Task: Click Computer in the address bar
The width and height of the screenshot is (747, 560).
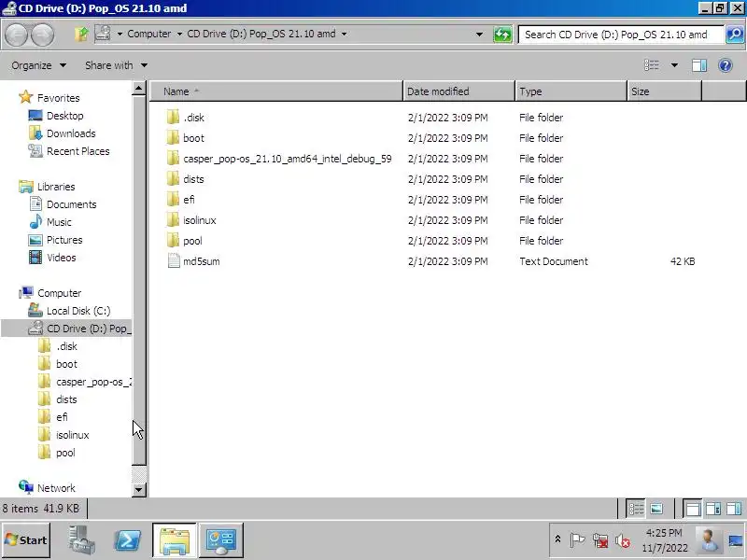Action: (x=148, y=34)
